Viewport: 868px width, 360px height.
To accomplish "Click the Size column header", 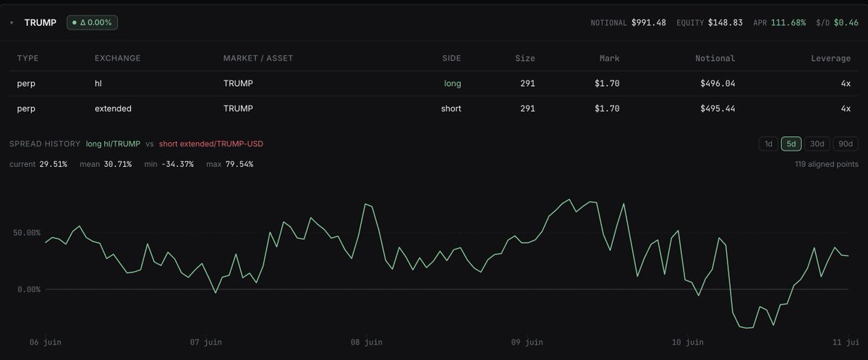I will [525, 59].
